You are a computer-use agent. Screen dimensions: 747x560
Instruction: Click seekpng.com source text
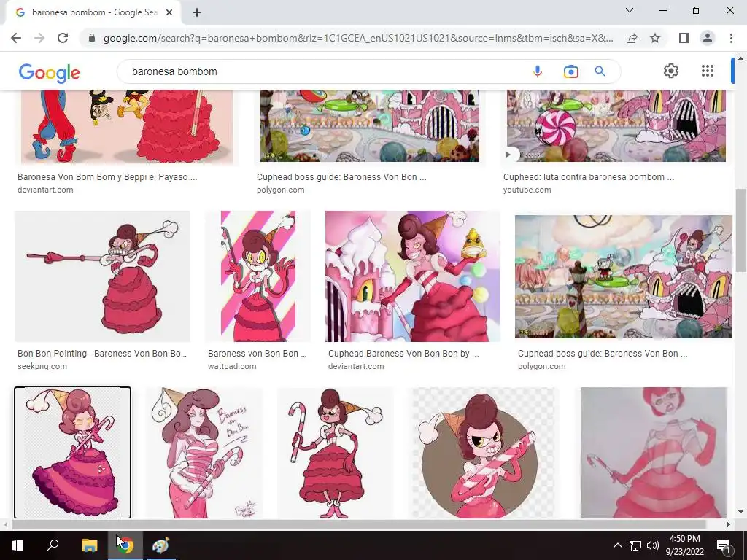click(42, 366)
